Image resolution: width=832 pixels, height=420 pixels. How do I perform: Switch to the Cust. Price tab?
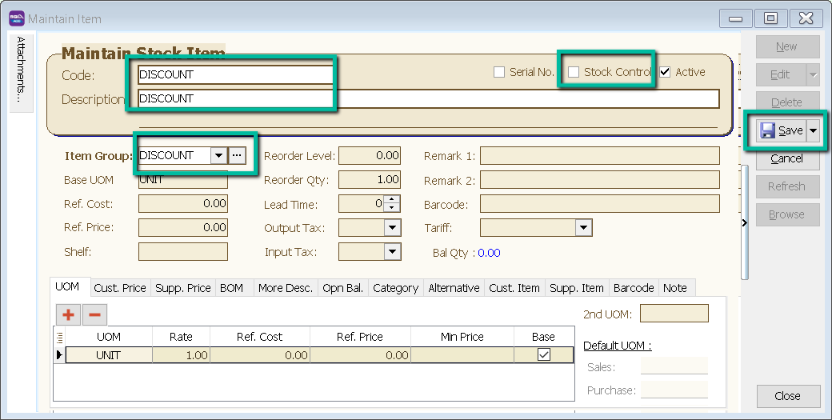point(120,288)
